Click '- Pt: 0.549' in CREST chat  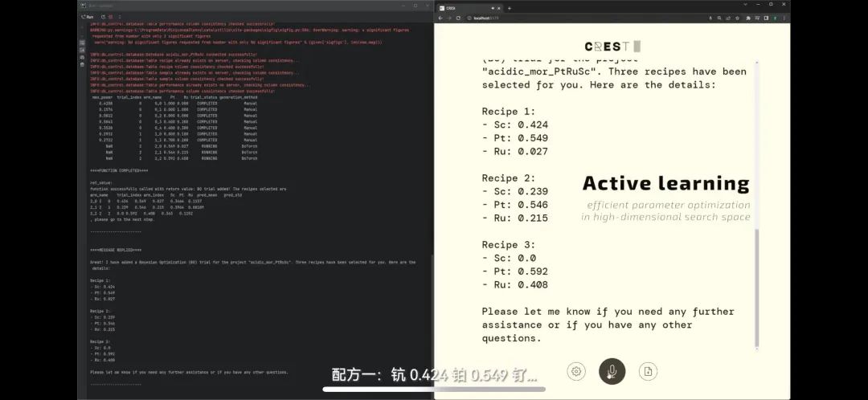(515, 138)
